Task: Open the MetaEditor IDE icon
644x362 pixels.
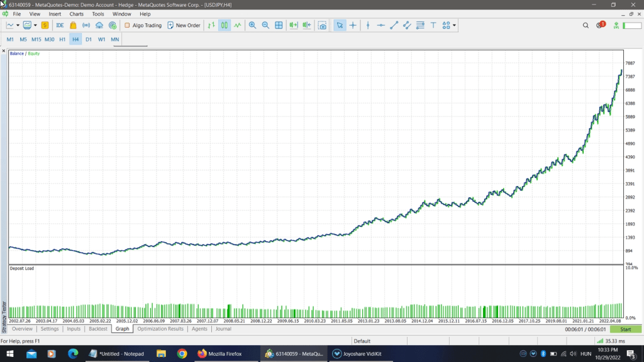Action: [60, 26]
